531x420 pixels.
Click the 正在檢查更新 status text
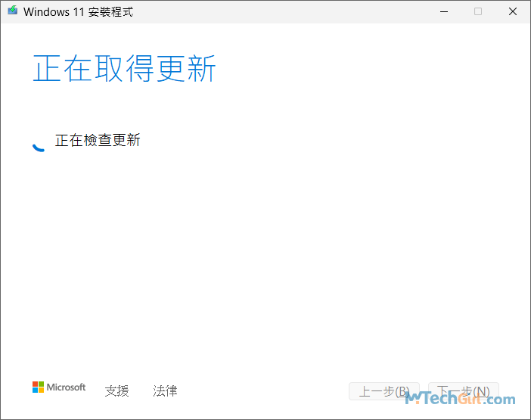(x=98, y=140)
